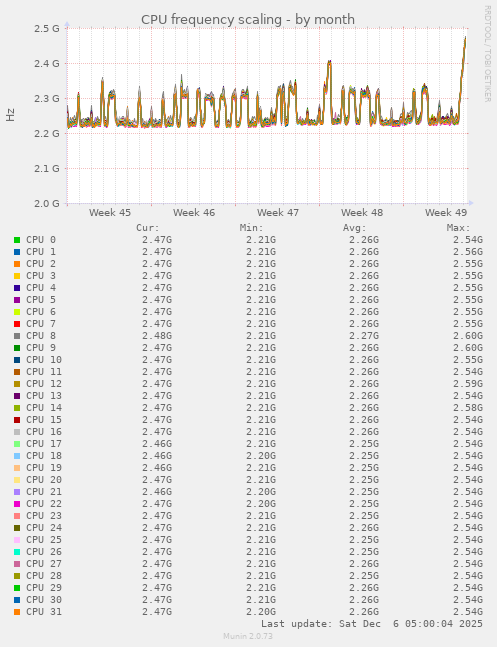Click the 'CPU 27' legend label
Image resolution: width=497 pixels, height=647 pixels.
click(x=44, y=564)
